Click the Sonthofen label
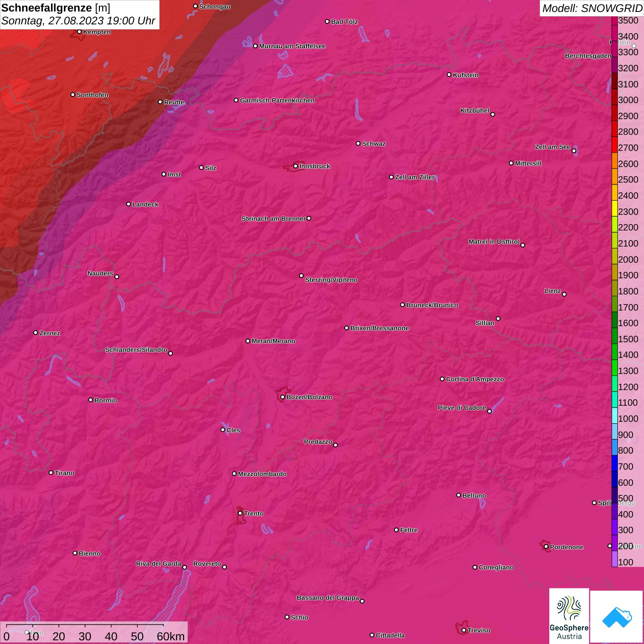 point(92,95)
